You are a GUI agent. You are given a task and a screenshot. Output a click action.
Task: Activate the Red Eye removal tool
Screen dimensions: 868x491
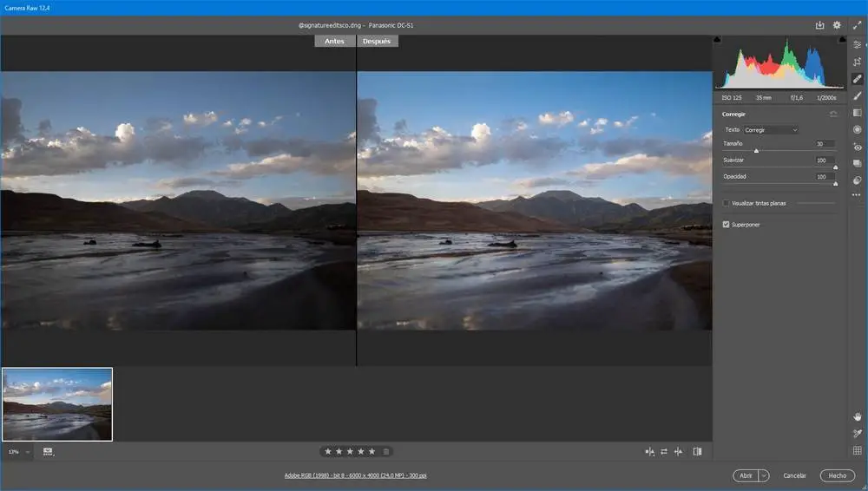coord(858,147)
